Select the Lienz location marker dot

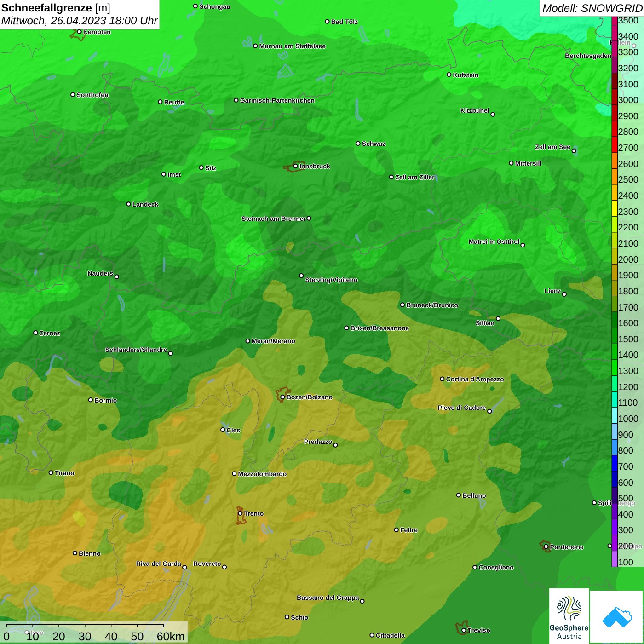564,294
